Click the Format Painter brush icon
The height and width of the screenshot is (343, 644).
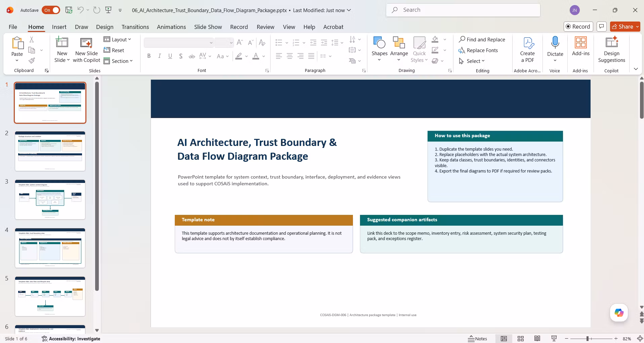click(32, 61)
